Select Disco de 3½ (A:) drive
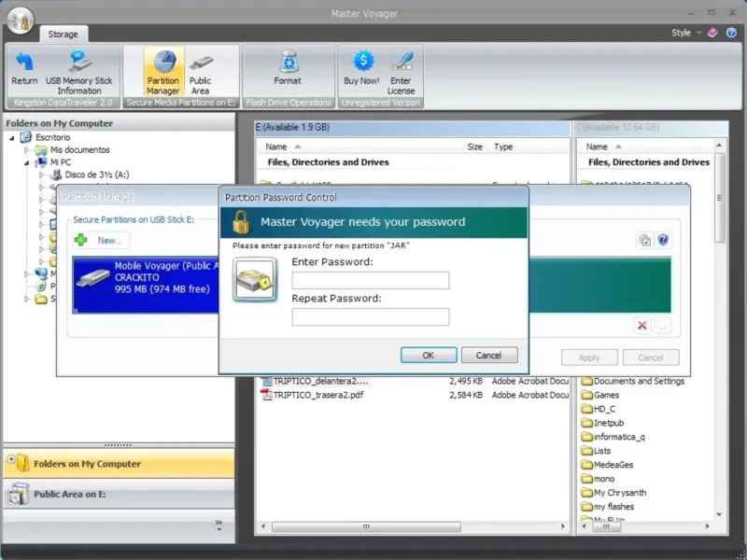This screenshot has width=747, height=560. click(97, 175)
